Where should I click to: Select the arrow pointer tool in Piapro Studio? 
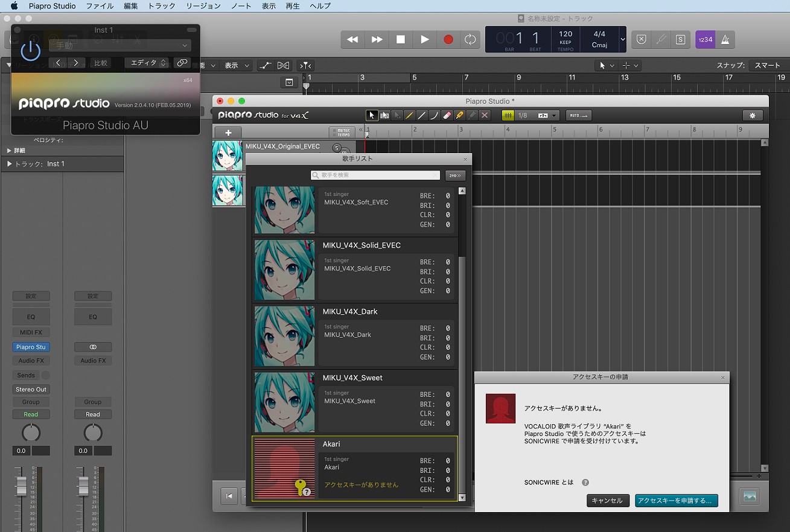tap(372, 115)
